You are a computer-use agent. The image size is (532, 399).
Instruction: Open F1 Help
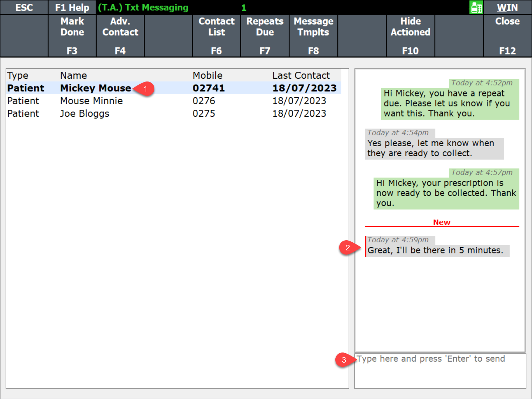[72, 7]
